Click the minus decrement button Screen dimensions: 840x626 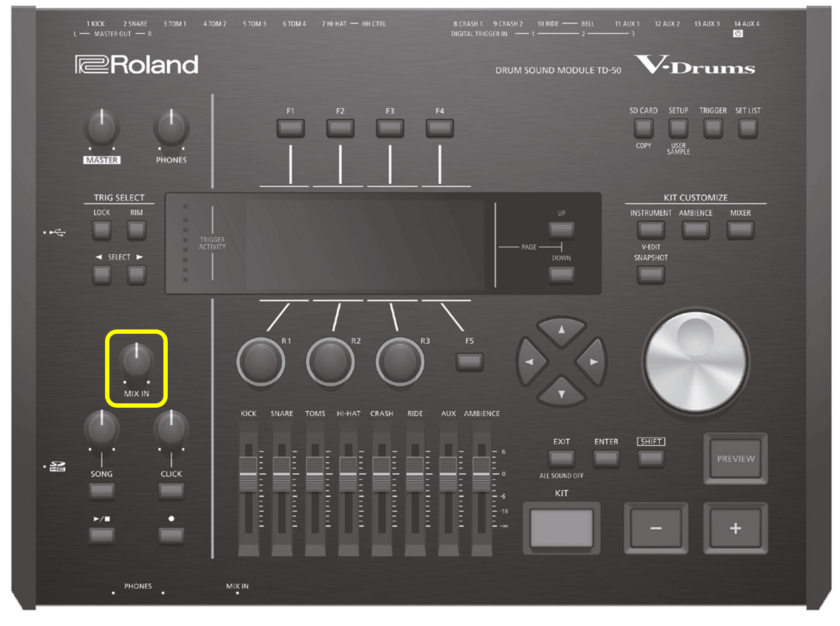pos(656,528)
